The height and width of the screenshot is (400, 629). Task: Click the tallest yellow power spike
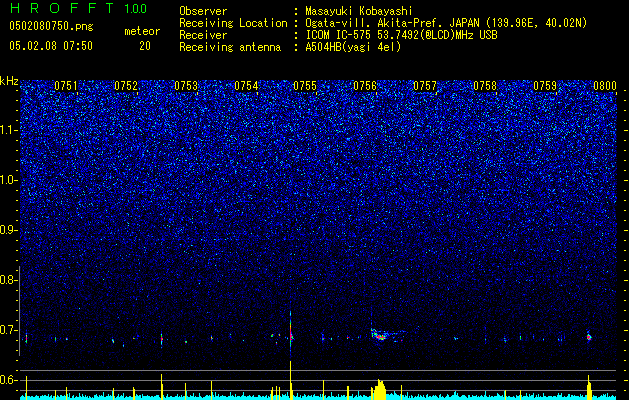tap(290, 380)
